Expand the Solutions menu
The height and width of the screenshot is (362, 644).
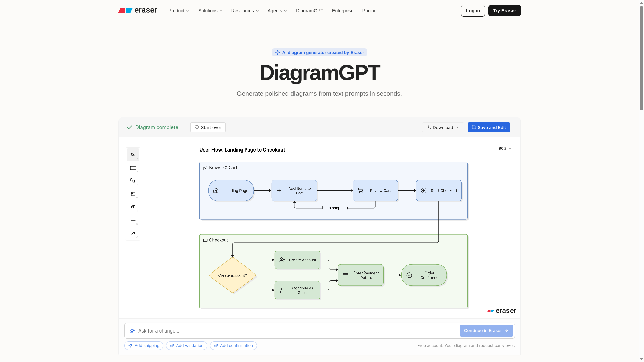tap(210, 11)
